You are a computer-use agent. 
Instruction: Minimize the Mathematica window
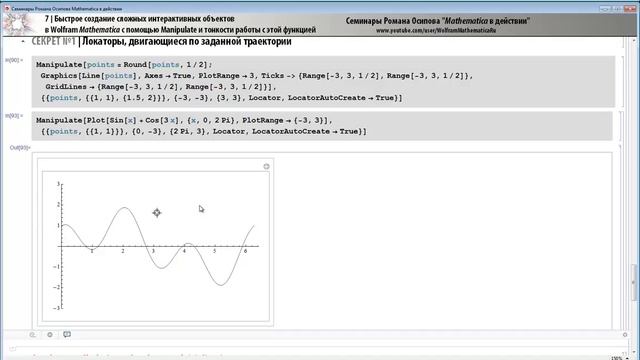click(x=604, y=9)
